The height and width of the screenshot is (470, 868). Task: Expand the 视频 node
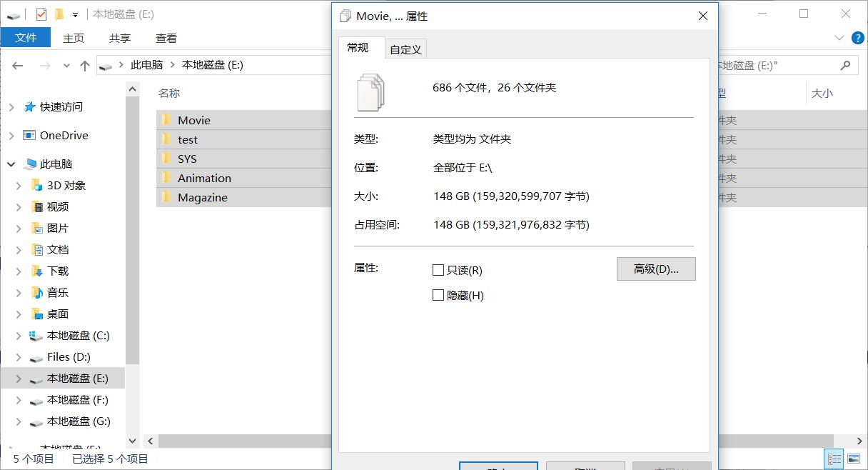19,207
